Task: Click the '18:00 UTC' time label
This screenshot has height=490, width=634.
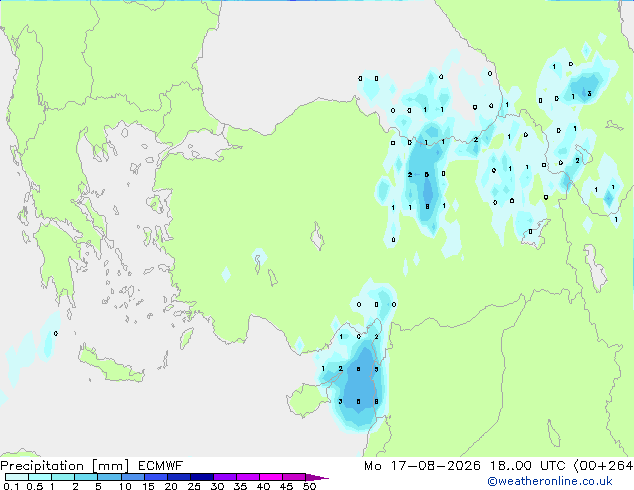Action: click(527, 466)
